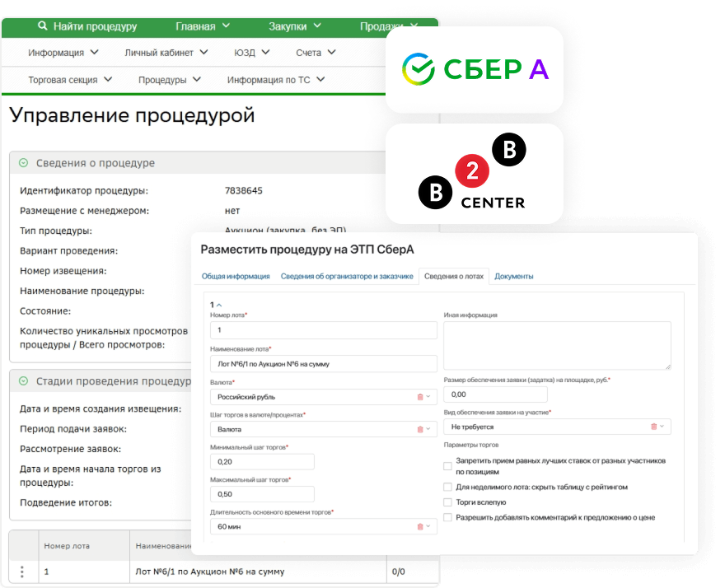
Task: Expand the Торговая секция dropdown
Action: [x=70, y=80]
